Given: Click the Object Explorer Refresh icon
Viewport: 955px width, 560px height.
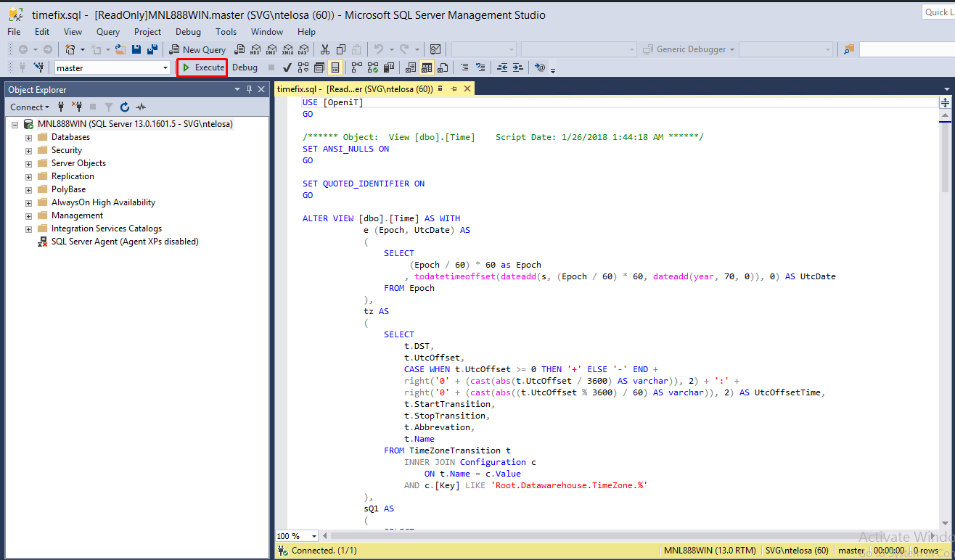Looking at the screenshot, I should [125, 107].
